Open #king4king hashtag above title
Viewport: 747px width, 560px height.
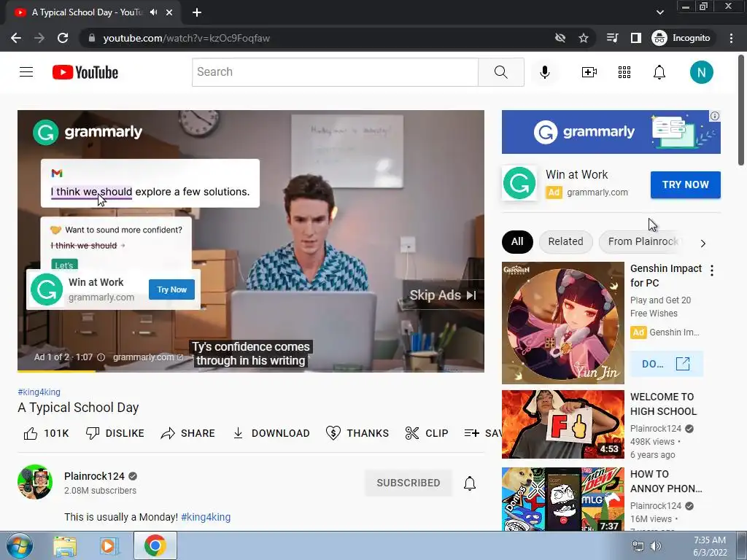point(39,392)
